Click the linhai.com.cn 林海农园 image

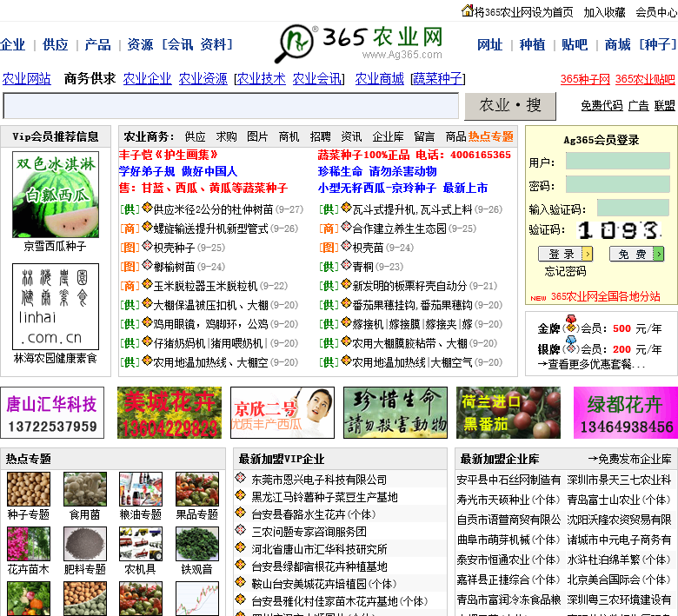coord(56,307)
